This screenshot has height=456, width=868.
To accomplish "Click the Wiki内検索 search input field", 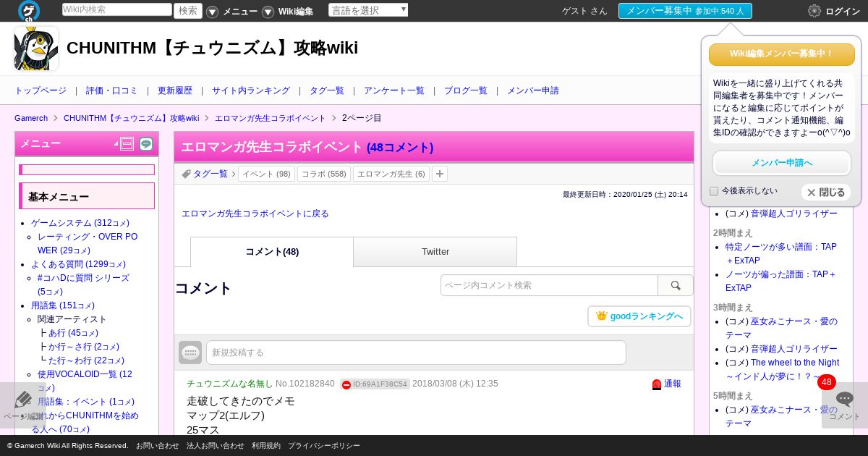I will pos(116,9).
